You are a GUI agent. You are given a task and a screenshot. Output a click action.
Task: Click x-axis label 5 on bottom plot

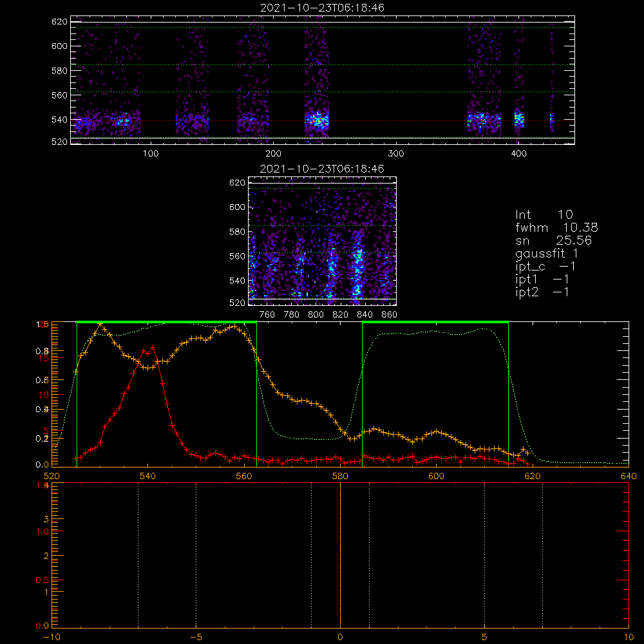(485, 638)
